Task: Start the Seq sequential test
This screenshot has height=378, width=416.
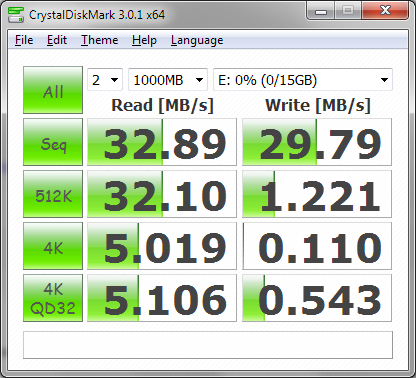Action: point(53,142)
